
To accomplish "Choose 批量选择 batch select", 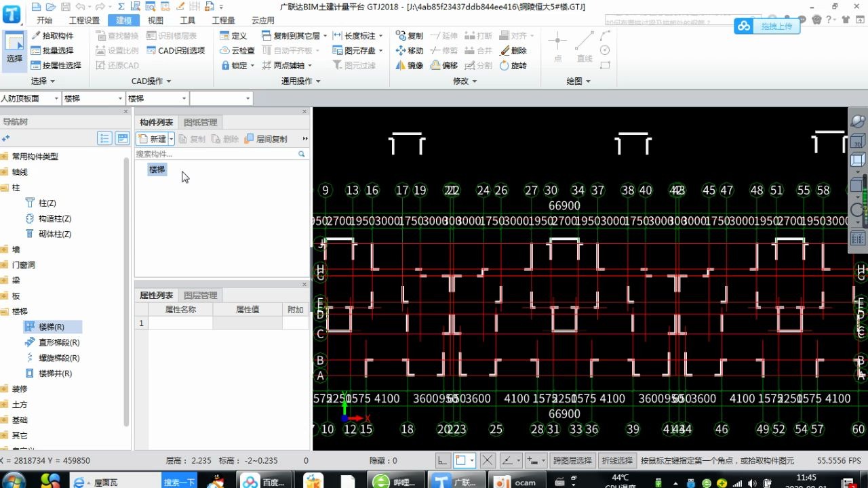I will click(x=52, y=50).
